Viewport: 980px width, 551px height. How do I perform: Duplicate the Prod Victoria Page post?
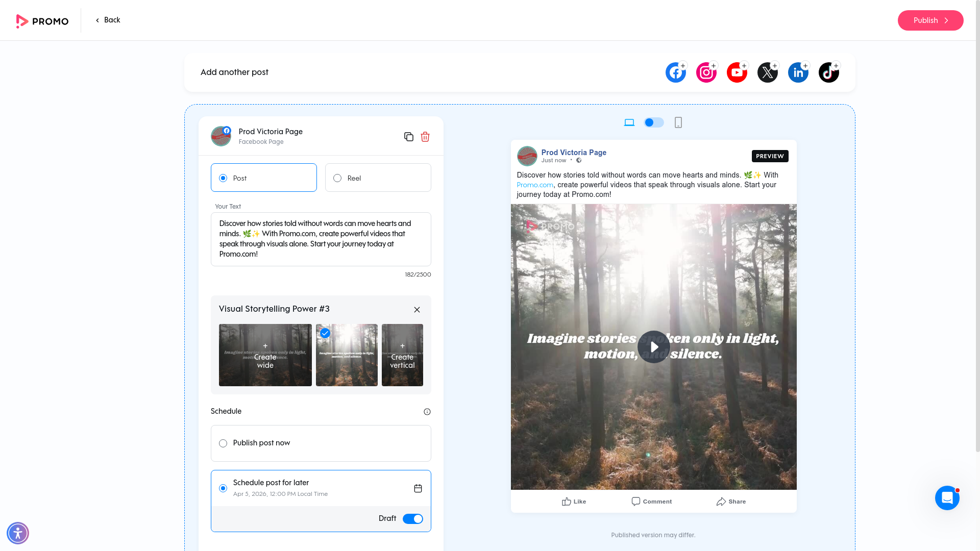coord(408,137)
